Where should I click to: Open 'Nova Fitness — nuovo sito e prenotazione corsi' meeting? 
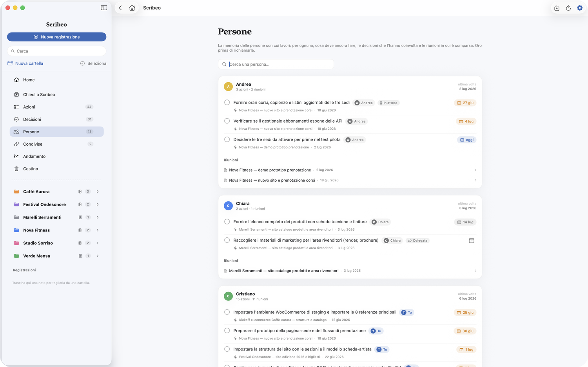[350, 180]
